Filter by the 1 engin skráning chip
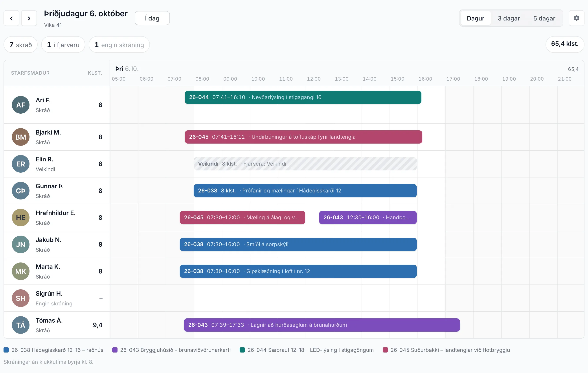Screen dimensions: 588x373 (119, 45)
